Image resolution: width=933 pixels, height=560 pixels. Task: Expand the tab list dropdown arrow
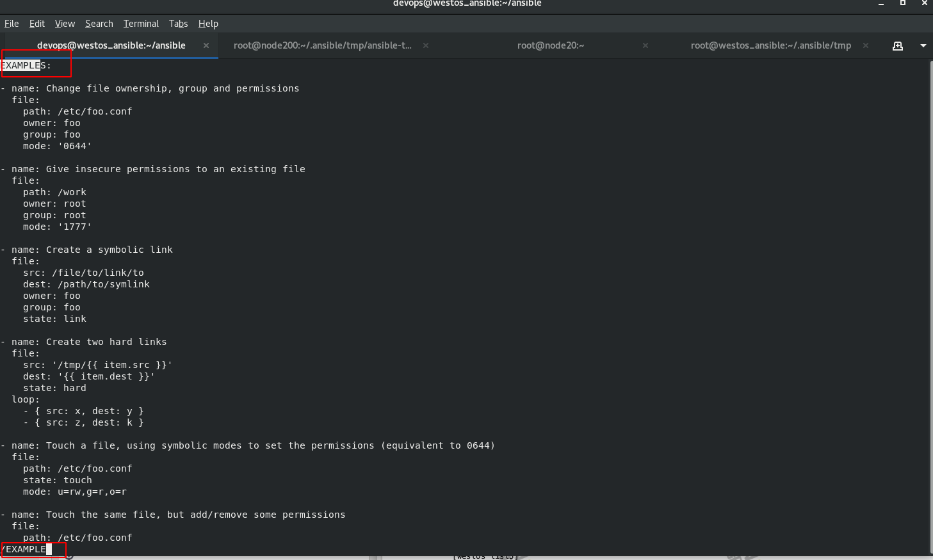[x=923, y=45]
